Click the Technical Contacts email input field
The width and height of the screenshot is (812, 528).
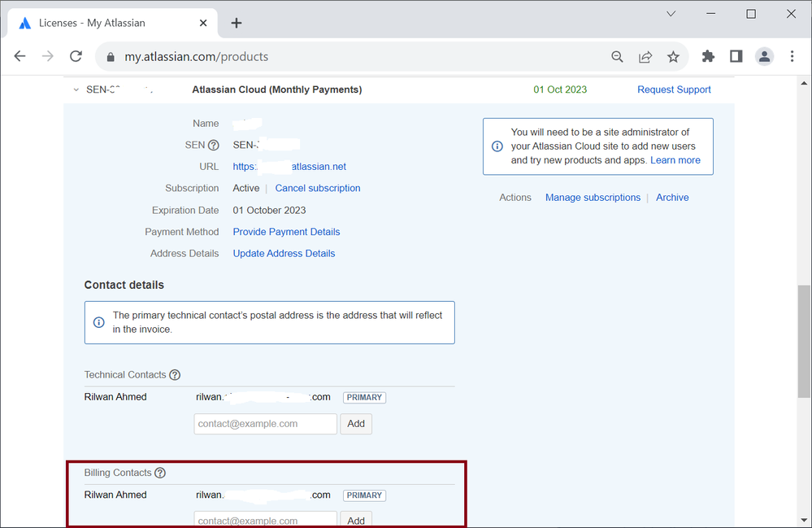pos(265,424)
